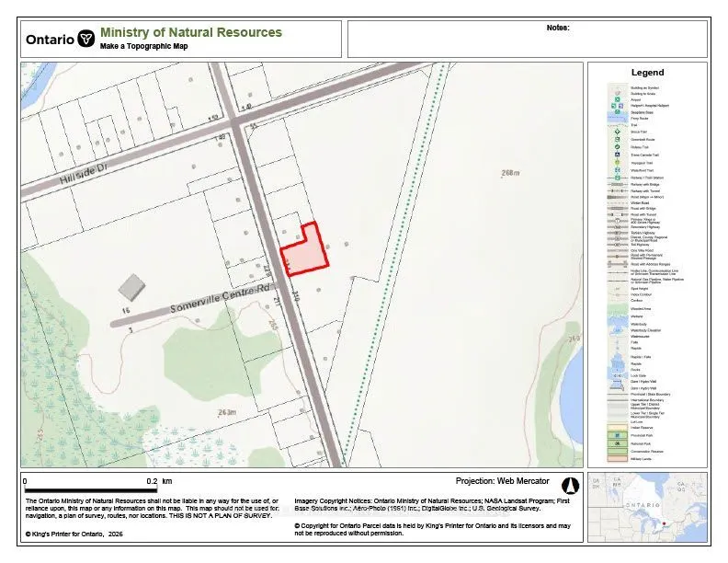
Task: Click the Wooded Area legend label
Action: [x=641, y=308]
